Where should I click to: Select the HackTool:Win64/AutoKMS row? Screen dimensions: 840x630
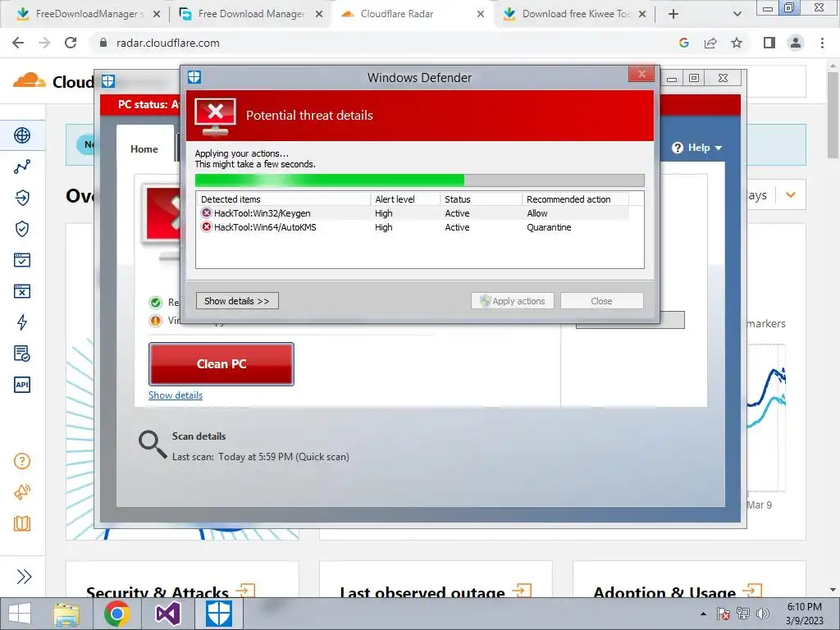point(413,227)
